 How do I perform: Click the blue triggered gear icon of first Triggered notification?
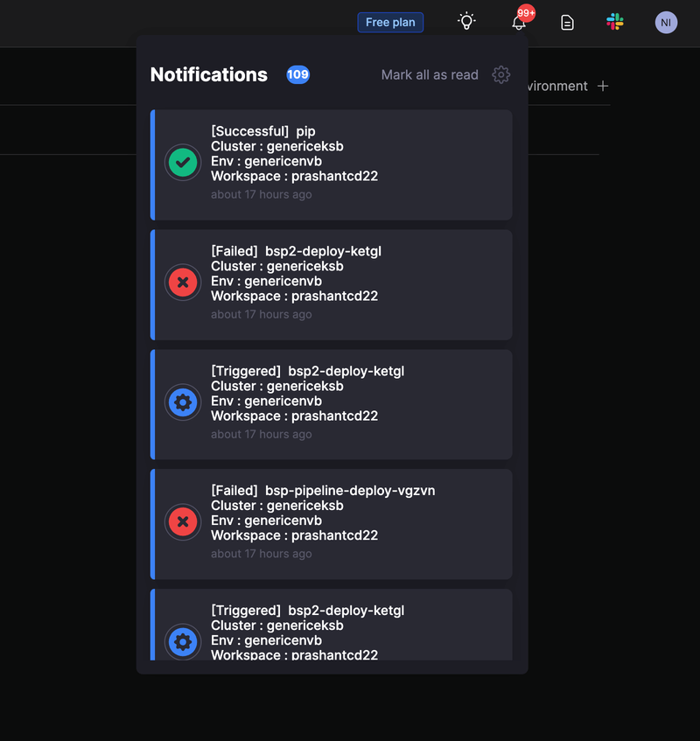tap(183, 402)
